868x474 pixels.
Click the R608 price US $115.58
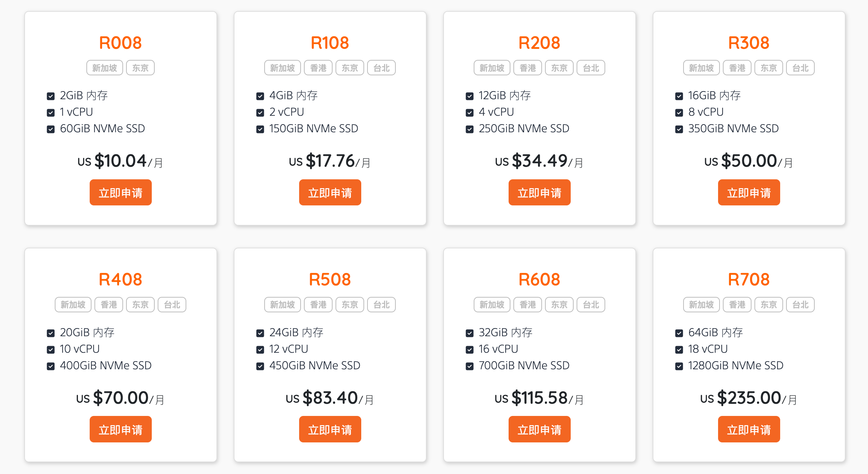(531, 398)
